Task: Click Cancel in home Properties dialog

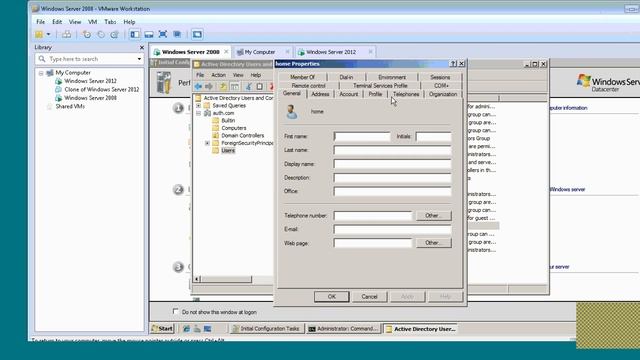Action: point(369,297)
